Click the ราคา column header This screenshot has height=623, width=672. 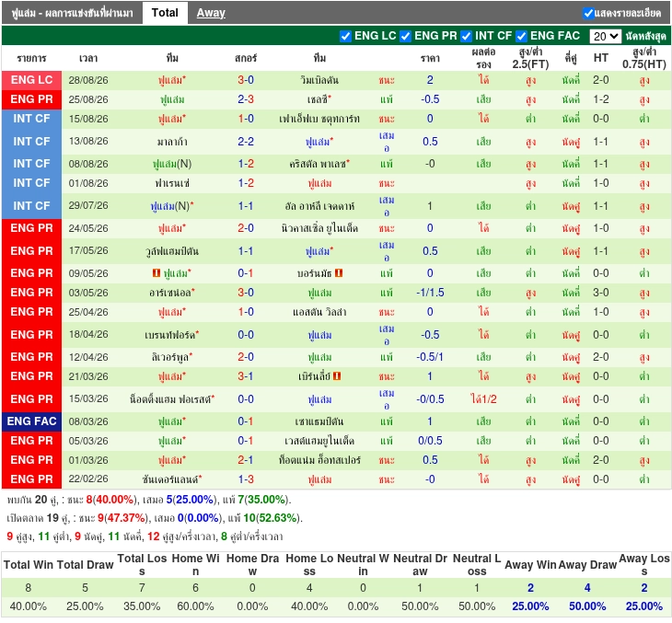tap(430, 58)
